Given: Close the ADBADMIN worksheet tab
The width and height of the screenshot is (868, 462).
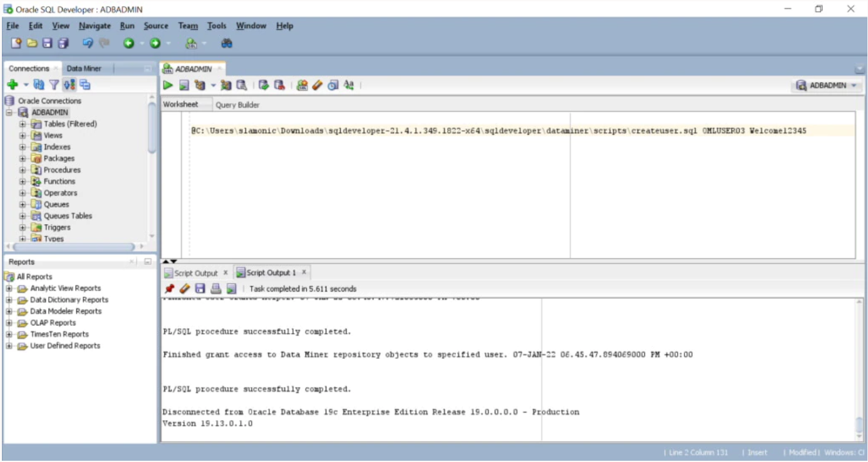Looking at the screenshot, I should 219,69.
